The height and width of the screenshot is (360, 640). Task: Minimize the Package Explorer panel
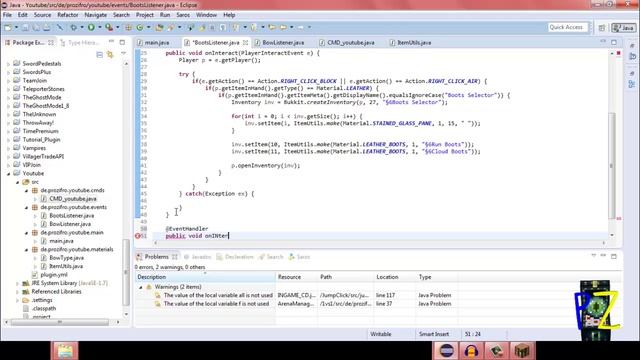111,42
